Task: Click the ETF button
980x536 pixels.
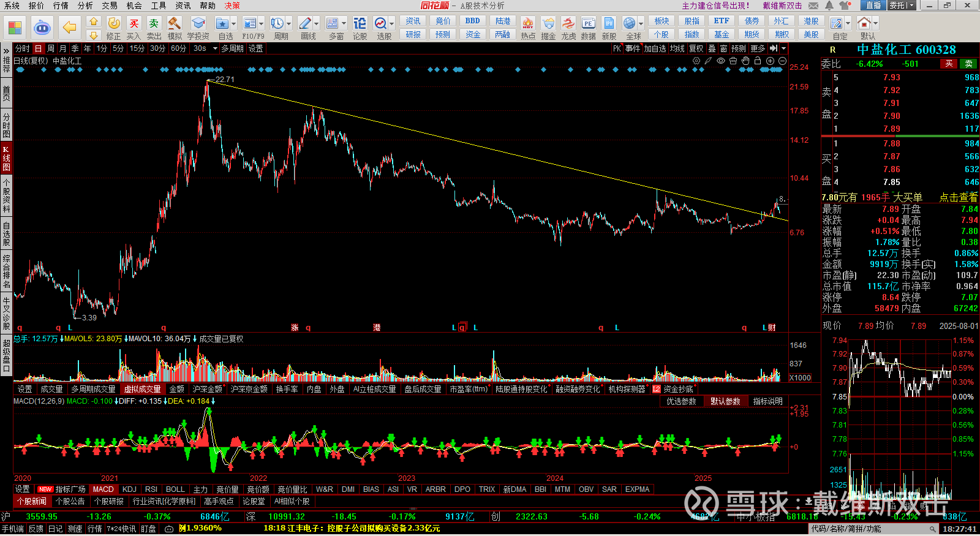Action: click(x=722, y=21)
